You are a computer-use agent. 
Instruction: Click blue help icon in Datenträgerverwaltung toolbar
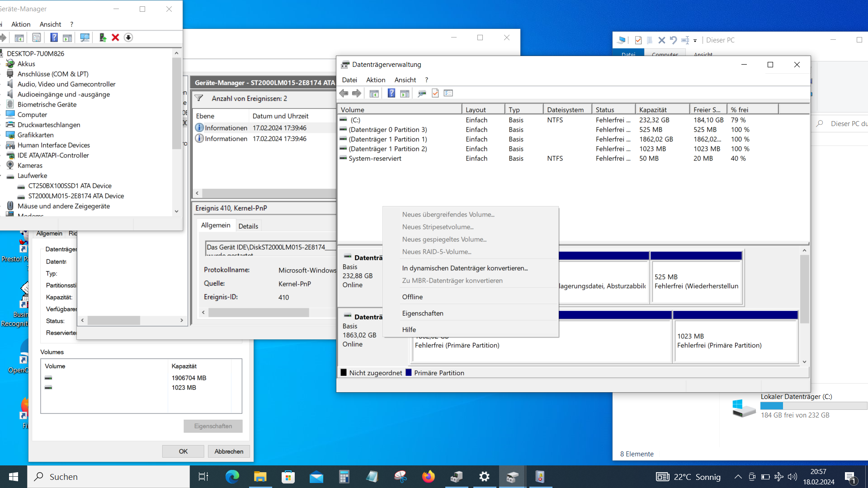click(x=392, y=93)
